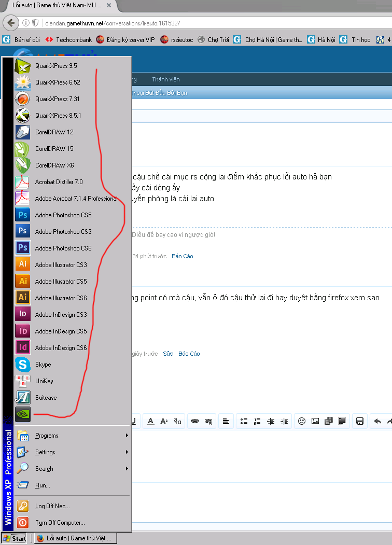Insert smiley via editor emoji icon
Viewport: 392px width, 545px height.
click(x=301, y=421)
